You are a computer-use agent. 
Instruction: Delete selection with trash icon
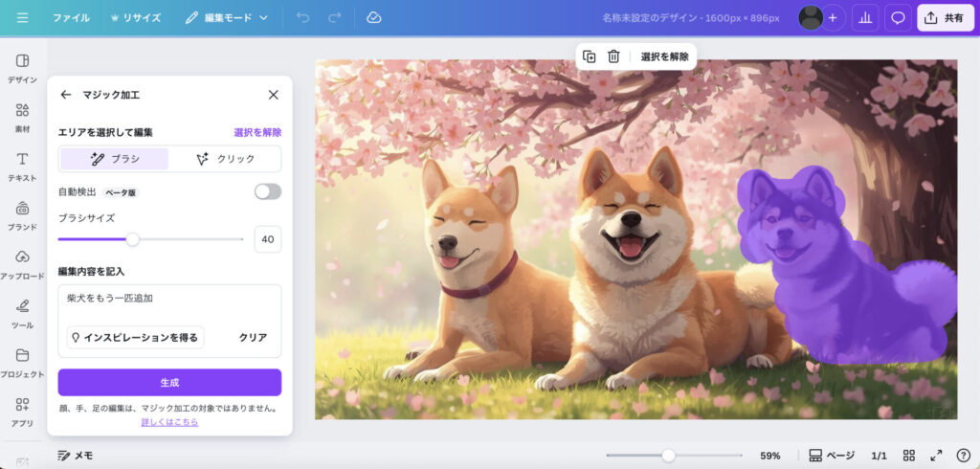[613, 56]
